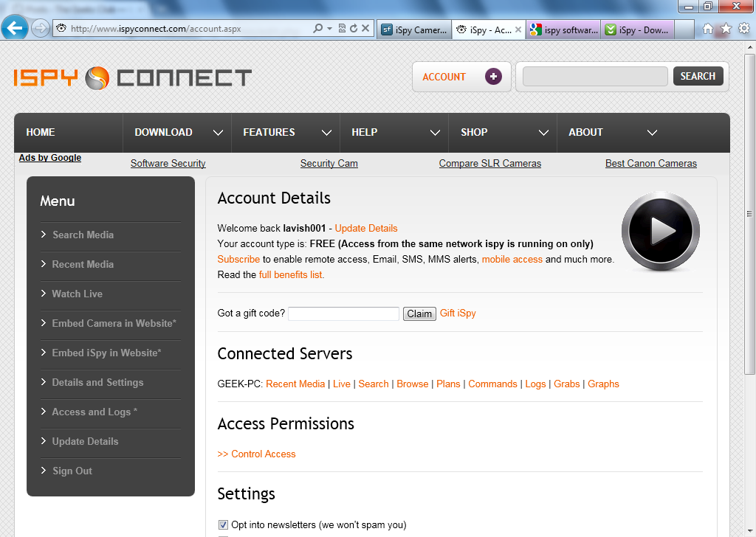This screenshot has height=537, width=756.
Task: Click the large play button graphic
Action: (x=661, y=231)
